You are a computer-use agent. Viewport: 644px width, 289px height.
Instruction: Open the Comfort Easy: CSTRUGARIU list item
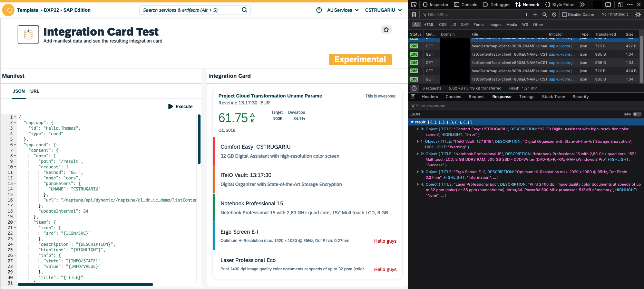tap(307, 151)
